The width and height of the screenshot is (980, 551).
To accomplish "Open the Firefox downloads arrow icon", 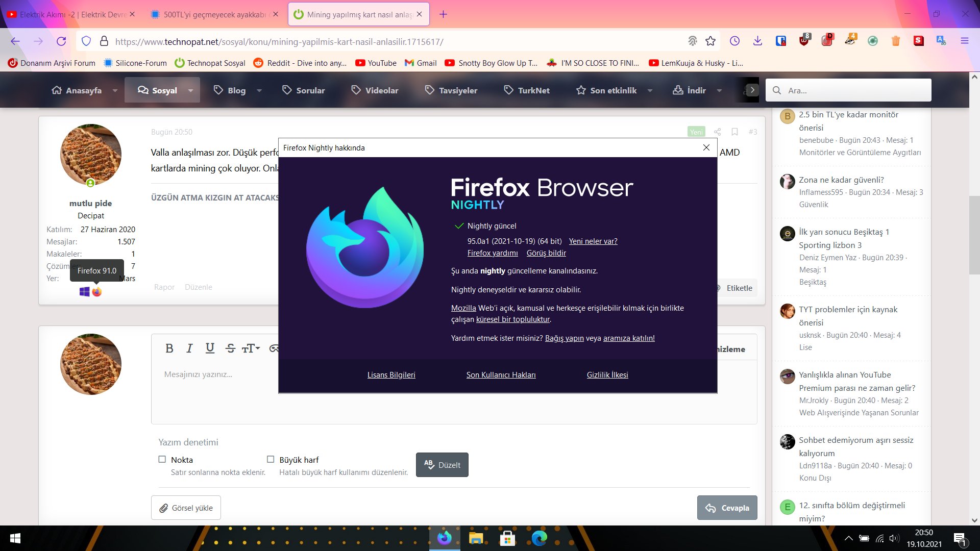I will [x=757, y=41].
